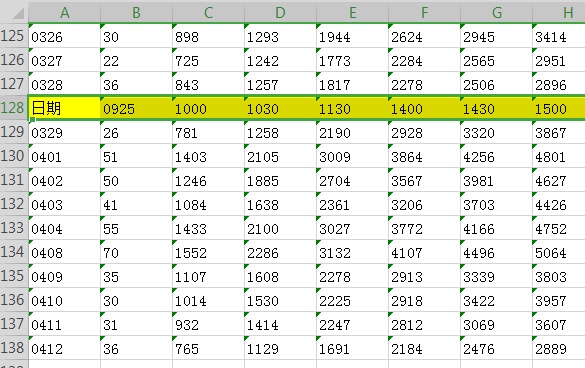Click cell with value 70

click(x=137, y=252)
